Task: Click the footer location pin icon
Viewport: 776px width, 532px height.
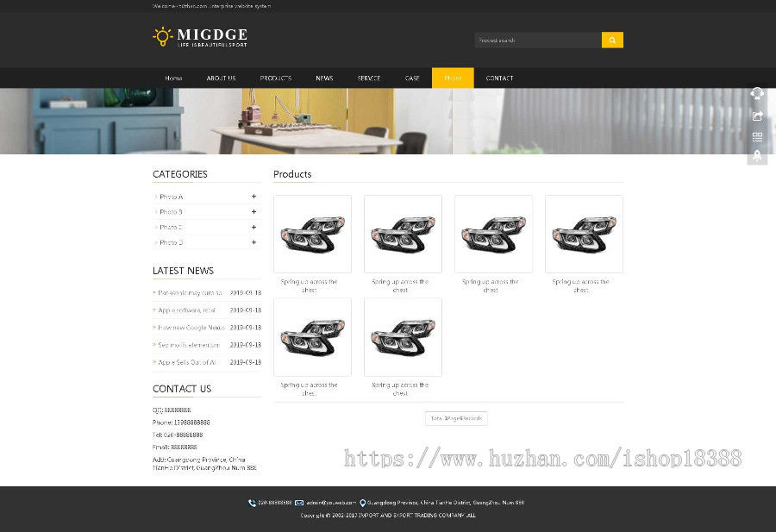Action: tap(362, 503)
